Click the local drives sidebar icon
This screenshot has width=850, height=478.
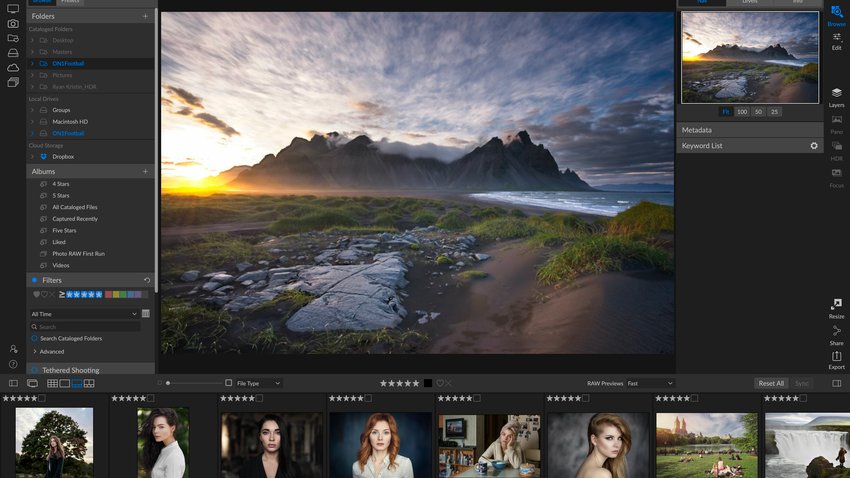pyautogui.click(x=13, y=53)
